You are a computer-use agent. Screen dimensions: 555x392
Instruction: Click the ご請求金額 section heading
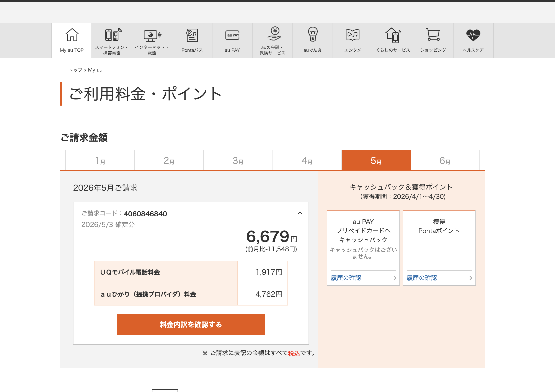coord(84,138)
